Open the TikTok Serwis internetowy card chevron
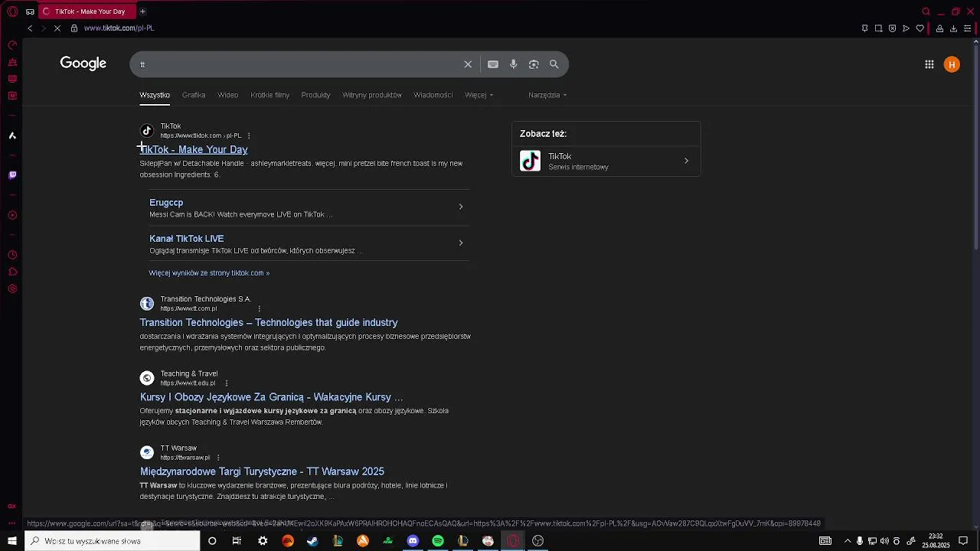Viewport: 980px width, 551px height. (686, 161)
